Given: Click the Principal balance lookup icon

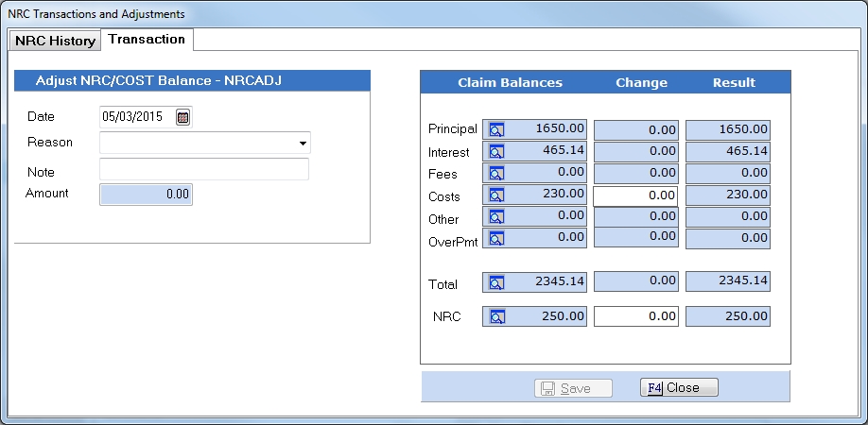Looking at the screenshot, I should click(497, 130).
